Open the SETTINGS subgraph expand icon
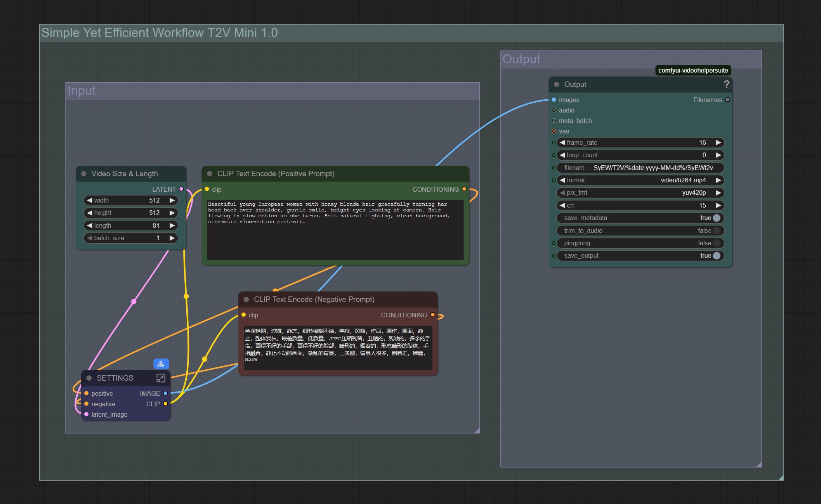821x504 pixels. point(161,378)
